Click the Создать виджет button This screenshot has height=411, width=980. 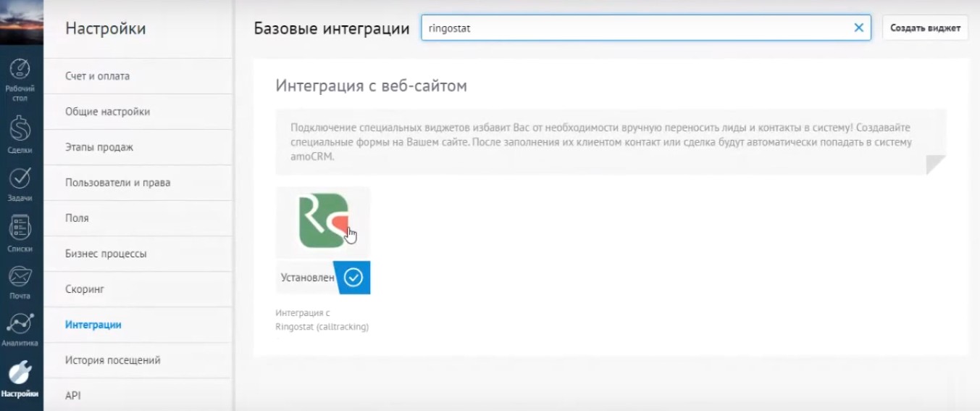925,28
